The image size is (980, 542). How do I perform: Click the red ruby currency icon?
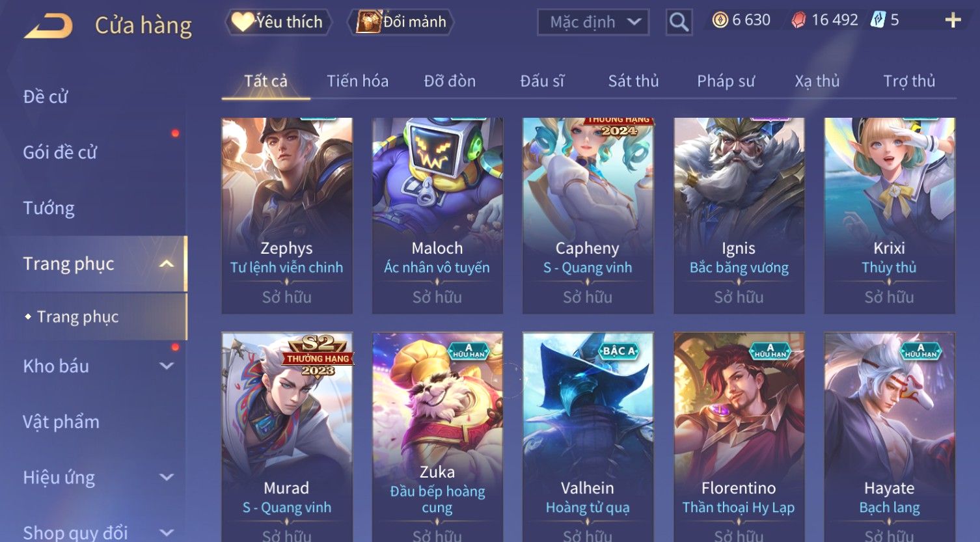click(798, 21)
